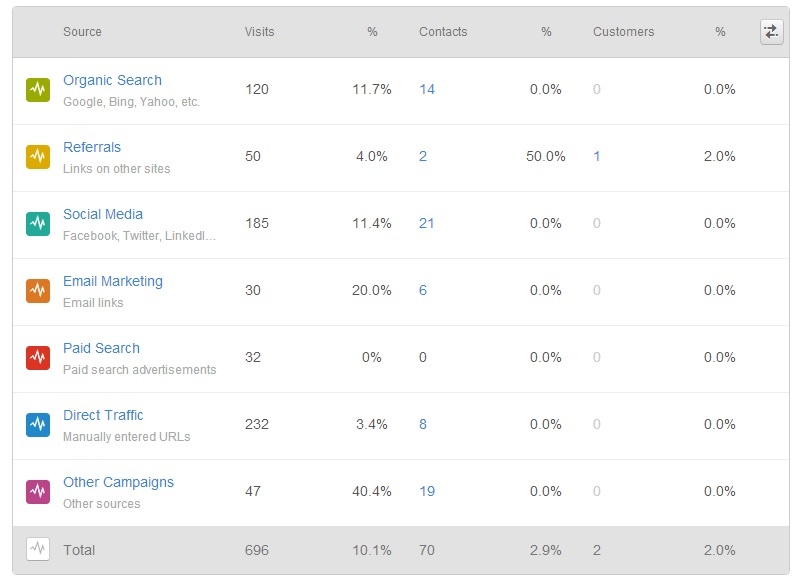Select the Visits column header
801x583 pixels.
pos(260,32)
